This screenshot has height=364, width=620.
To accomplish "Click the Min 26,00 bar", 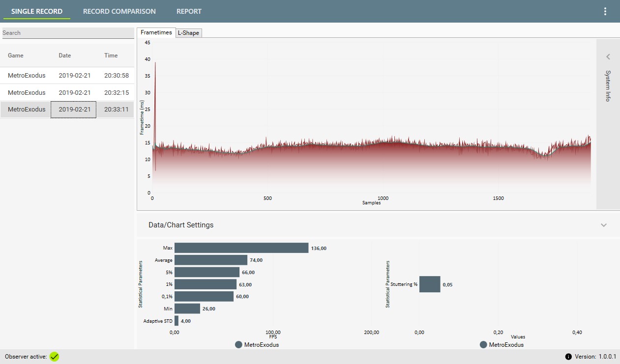I will point(187,308).
